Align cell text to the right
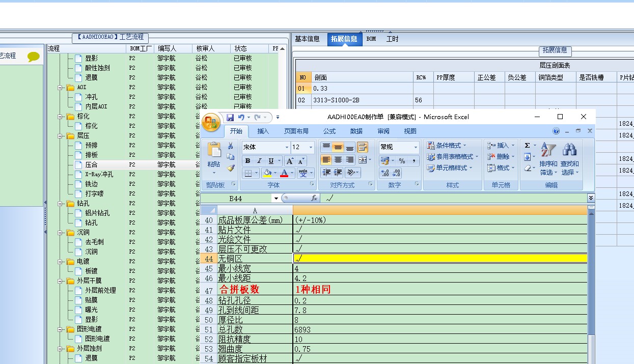The image size is (634, 364). point(350,160)
